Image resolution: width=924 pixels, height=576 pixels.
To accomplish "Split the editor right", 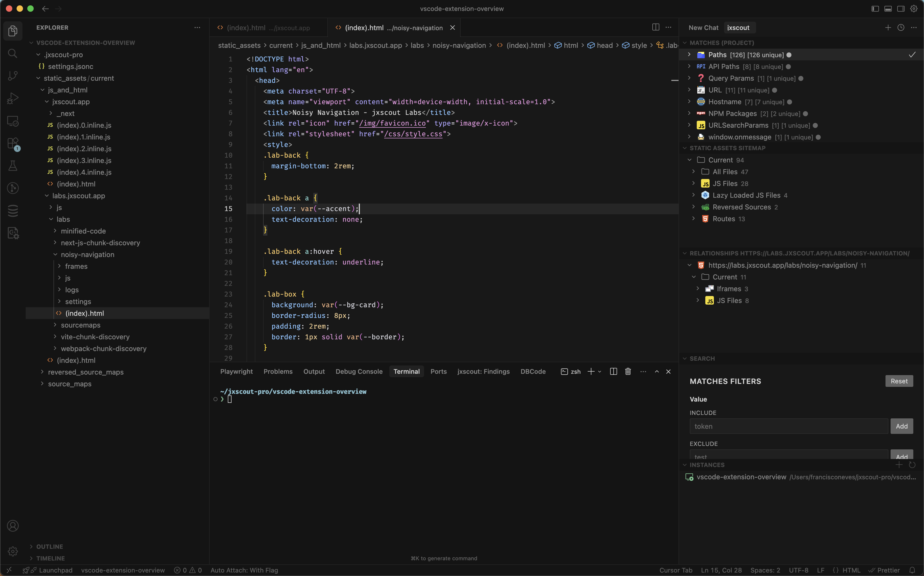I will tap(656, 28).
